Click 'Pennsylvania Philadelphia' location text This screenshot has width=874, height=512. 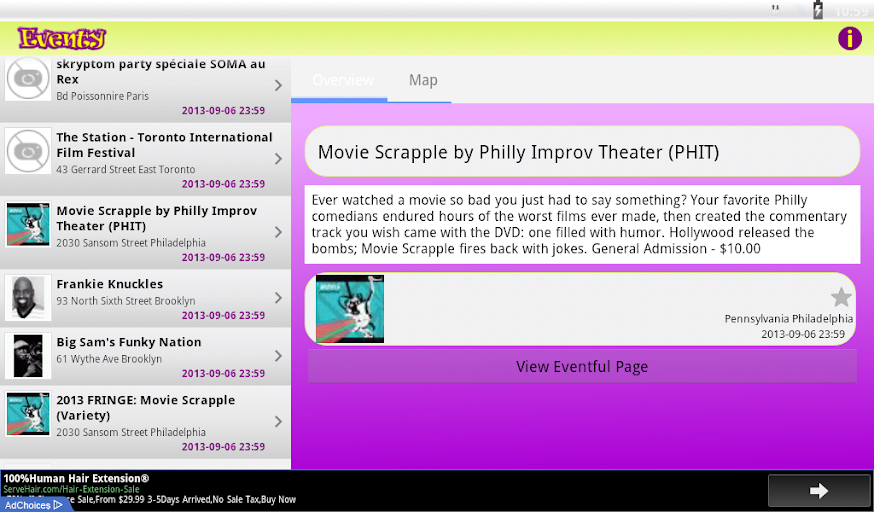coord(789,319)
